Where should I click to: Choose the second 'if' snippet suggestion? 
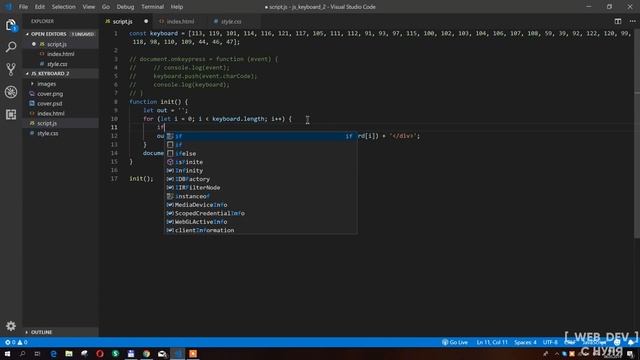pos(261,144)
